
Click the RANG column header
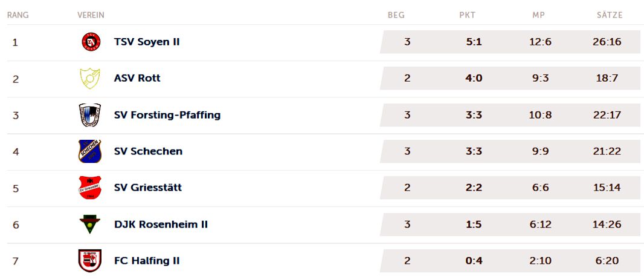click(18, 15)
